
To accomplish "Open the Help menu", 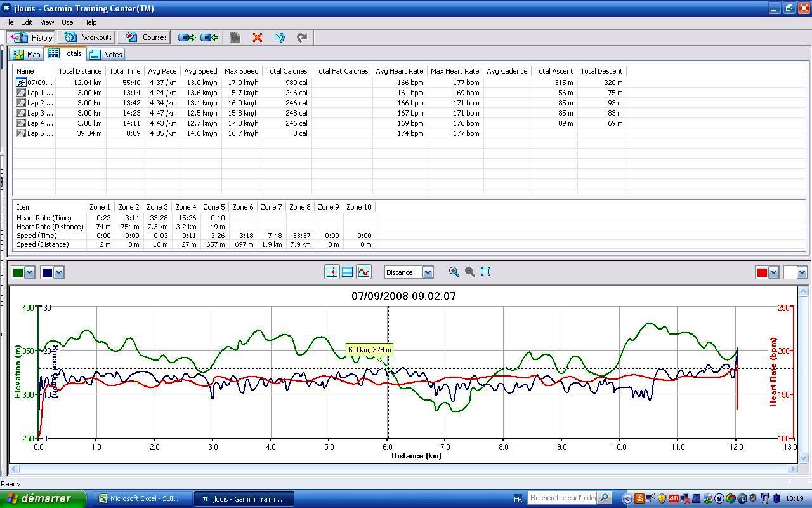I will tap(90, 22).
